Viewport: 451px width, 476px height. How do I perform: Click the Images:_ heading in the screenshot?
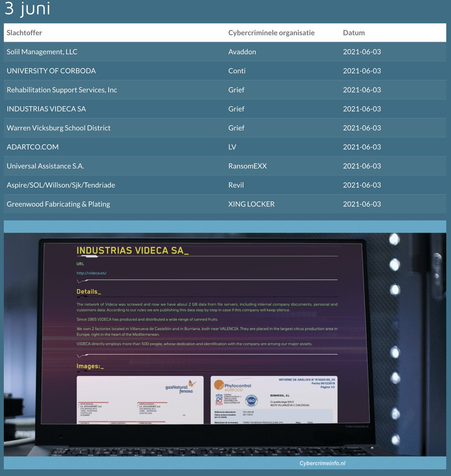tap(90, 366)
